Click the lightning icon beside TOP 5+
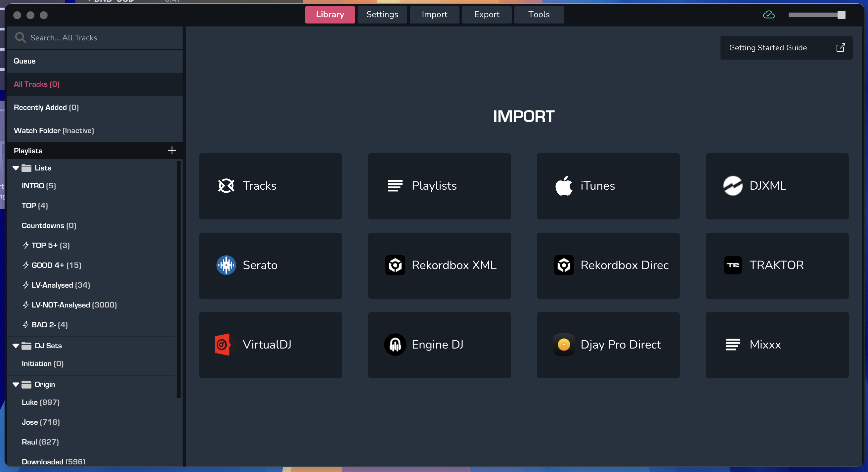Image resolution: width=868 pixels, height=472 pixels. [x=25, y=246]
